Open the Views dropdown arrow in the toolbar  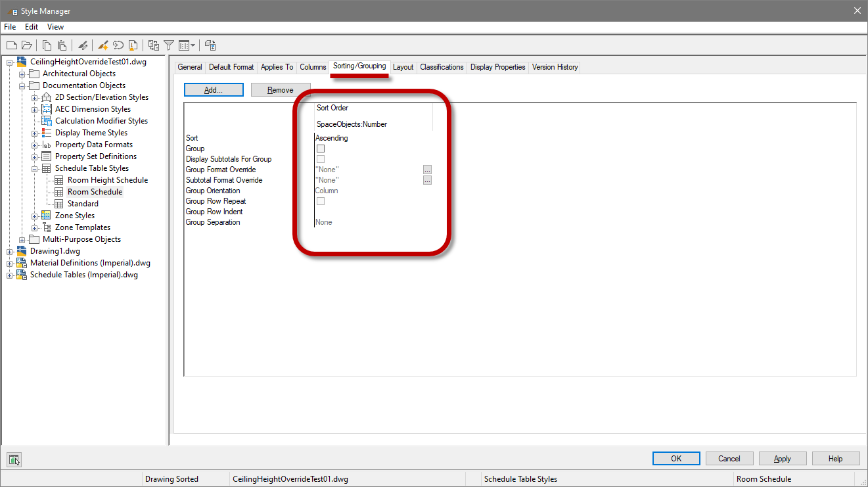pos(193,45)
